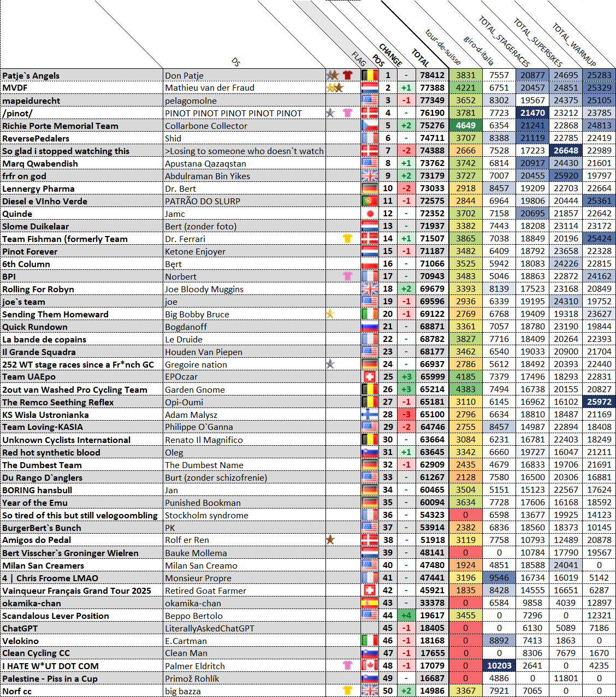Image resolution: width=616 pixels, height=697 pixels.
Task: Click the Scandalous Lever Position +4 change cell
Action: click(x=406, y=616)
